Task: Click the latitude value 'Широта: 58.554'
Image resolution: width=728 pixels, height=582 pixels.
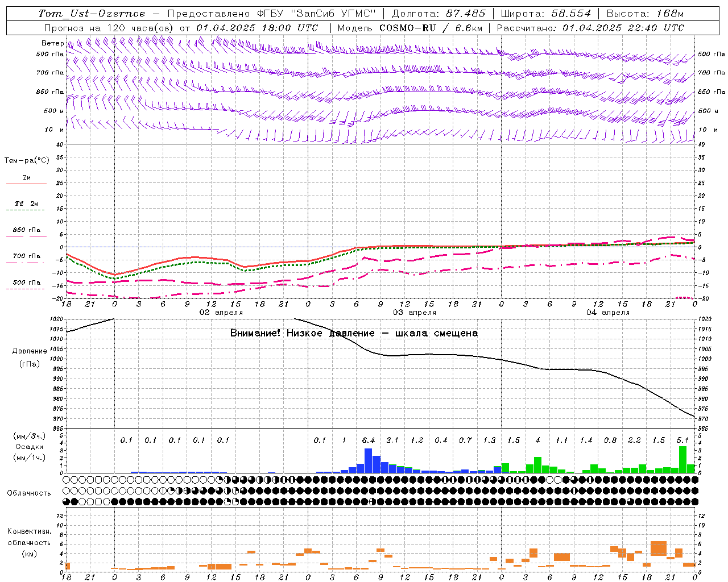Action: (545, 14)
